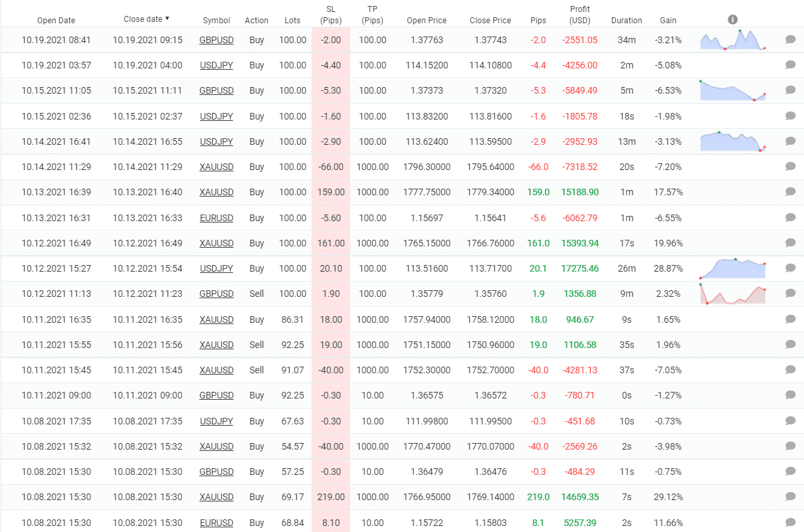Screen dimensions: 804x532
Task: Open comment icon for trade opened 10.19.2021 08:41
Action: click(790, 40)
